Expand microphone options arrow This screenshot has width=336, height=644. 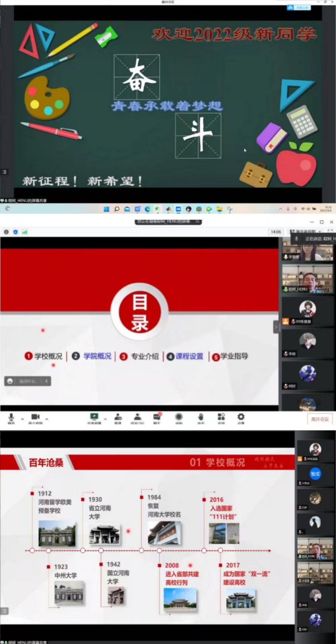(x=23, y=419)
